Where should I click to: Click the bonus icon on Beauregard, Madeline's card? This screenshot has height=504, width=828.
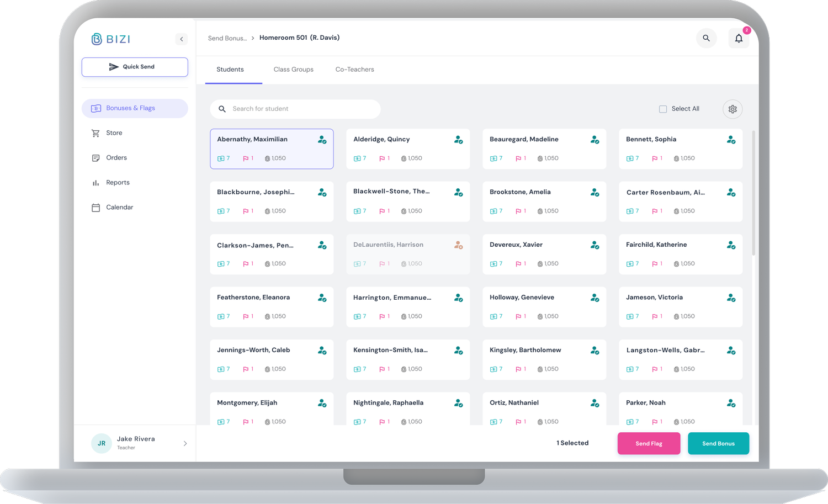pos(493,158)
